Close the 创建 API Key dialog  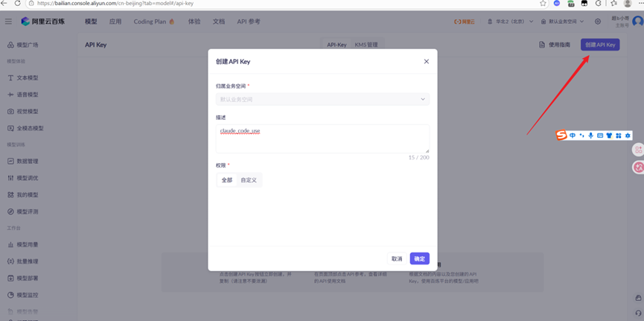(x=427, y=61)
